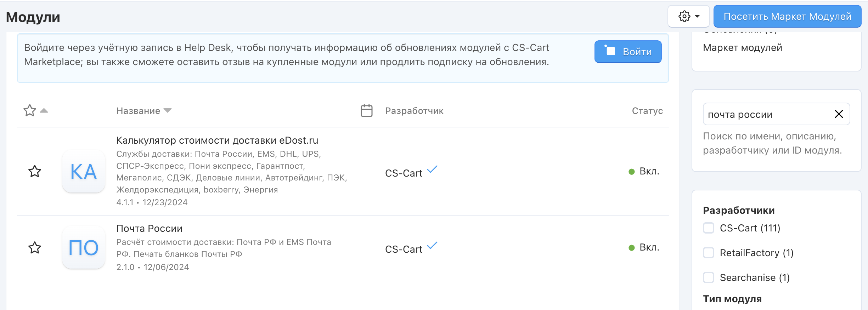Click the ПО module logo thumbnail
The height and width of the screenshot is (310, 868).
coord(84,247)
